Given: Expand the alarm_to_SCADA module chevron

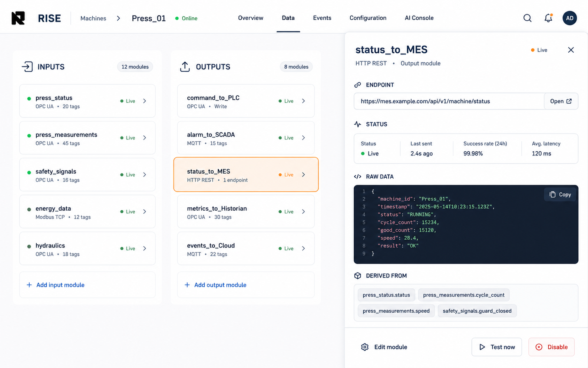Looking at the screenshot, I should click(x=304, y=138).
